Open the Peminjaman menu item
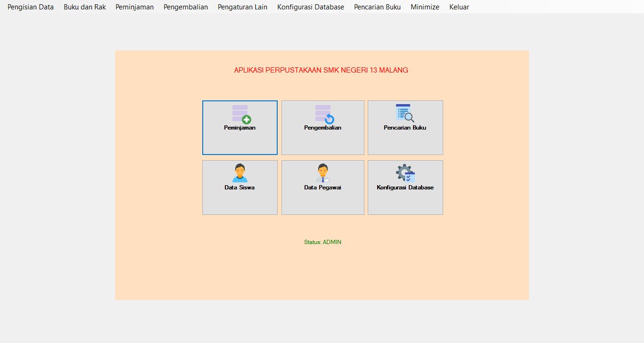The height and width of the screenshot is (343, 644). point(134,7)
